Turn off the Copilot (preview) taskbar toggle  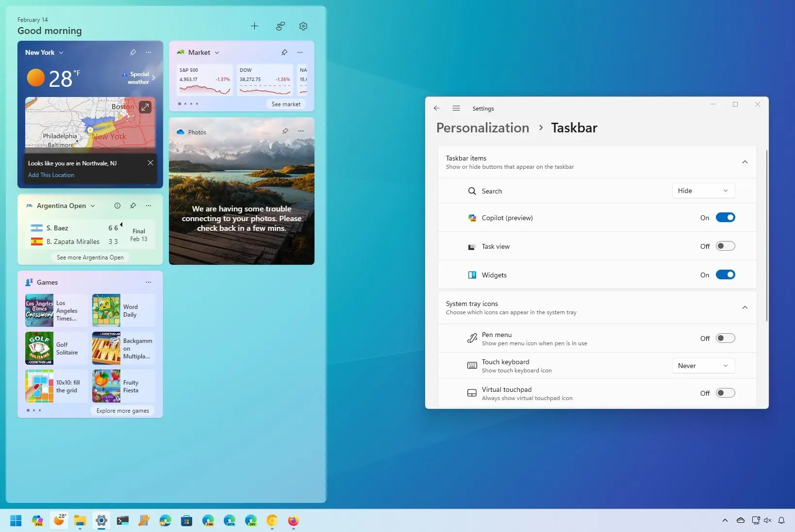[x=725, y=217]
